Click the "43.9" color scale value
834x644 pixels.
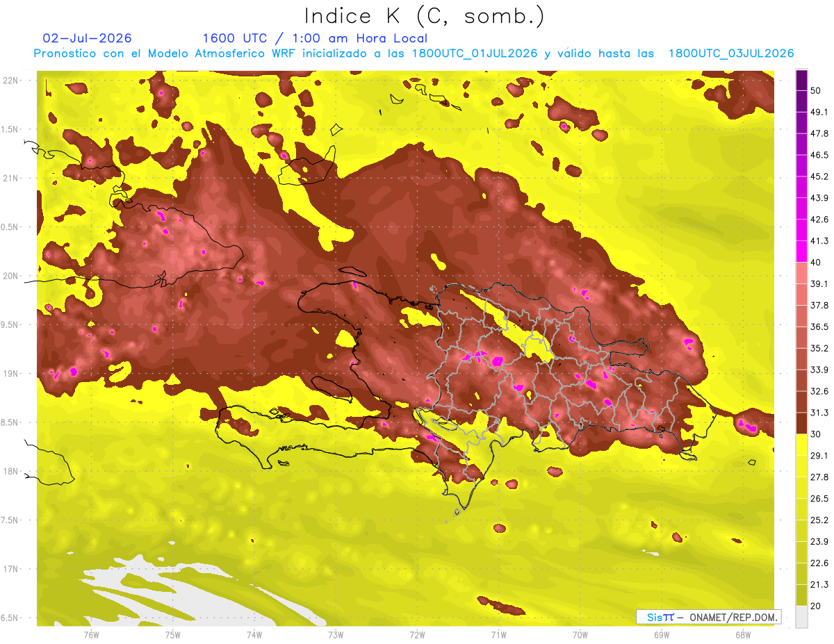819,198
